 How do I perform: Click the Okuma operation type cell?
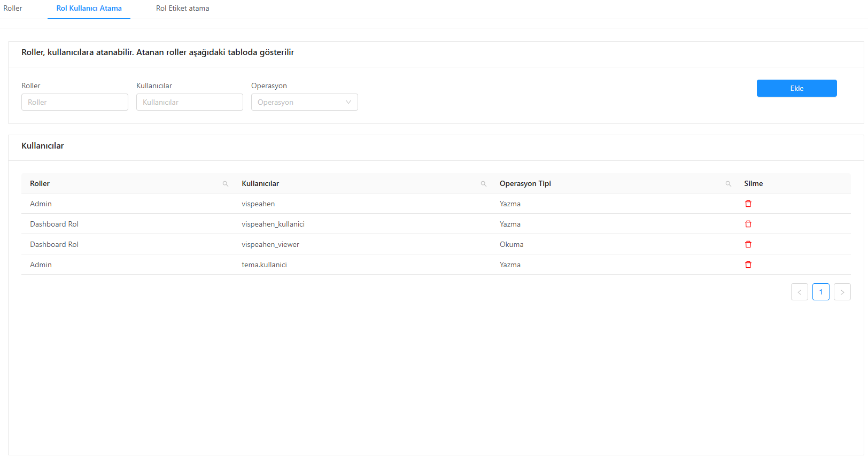coord(511,244)
